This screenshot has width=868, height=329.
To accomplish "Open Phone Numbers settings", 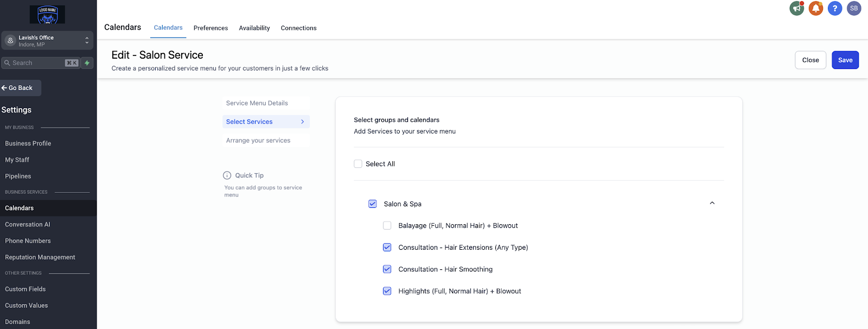I will tap(28, 241).
